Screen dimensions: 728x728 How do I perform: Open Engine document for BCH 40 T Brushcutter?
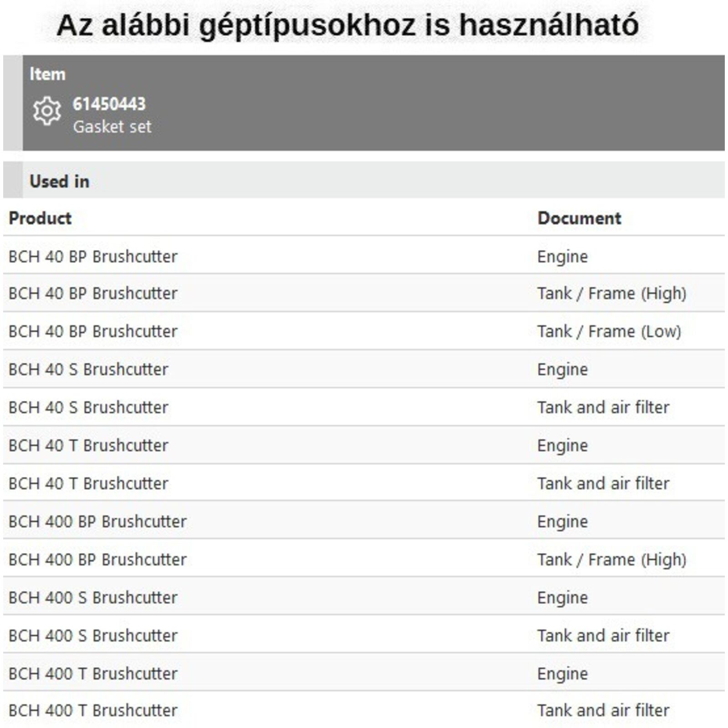[x=562, y=445]
